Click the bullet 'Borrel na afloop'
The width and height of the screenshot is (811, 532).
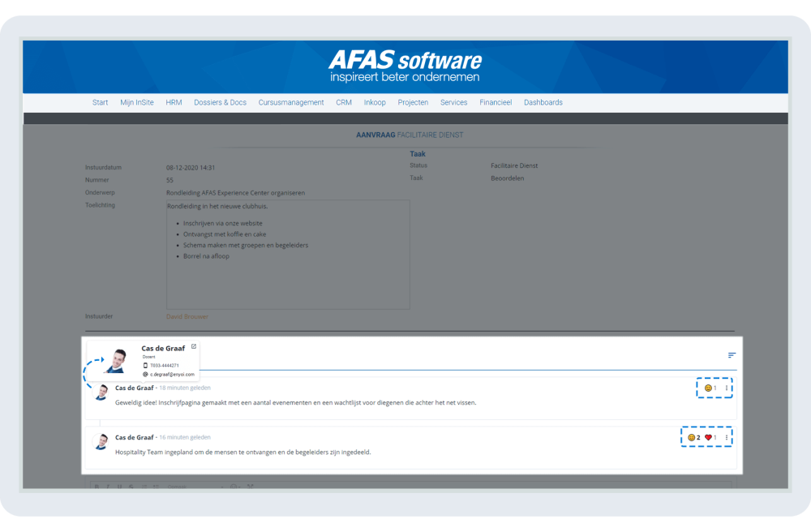click(x=206, y=256)
